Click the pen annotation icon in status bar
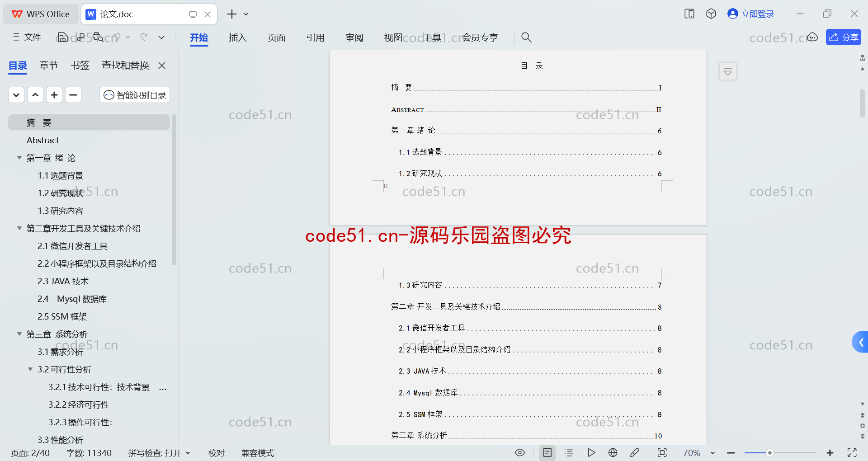Image resolution: width=868 pixels, height=461 pixels. pyautogui.click(x=635, y=452)
